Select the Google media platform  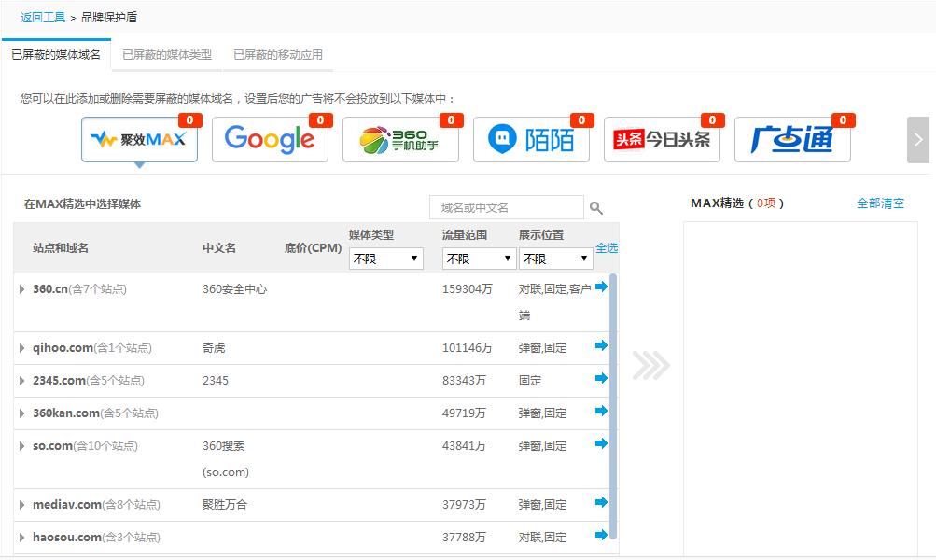tap(270, 140)
